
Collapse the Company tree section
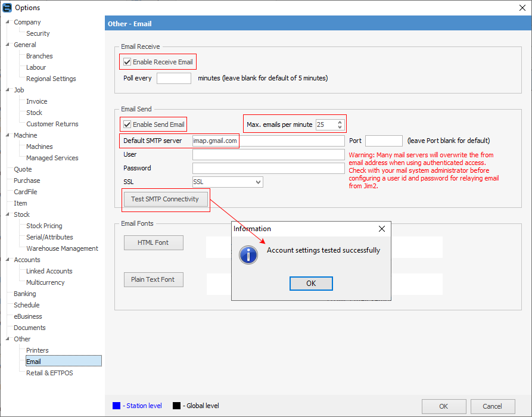(7, 22)
